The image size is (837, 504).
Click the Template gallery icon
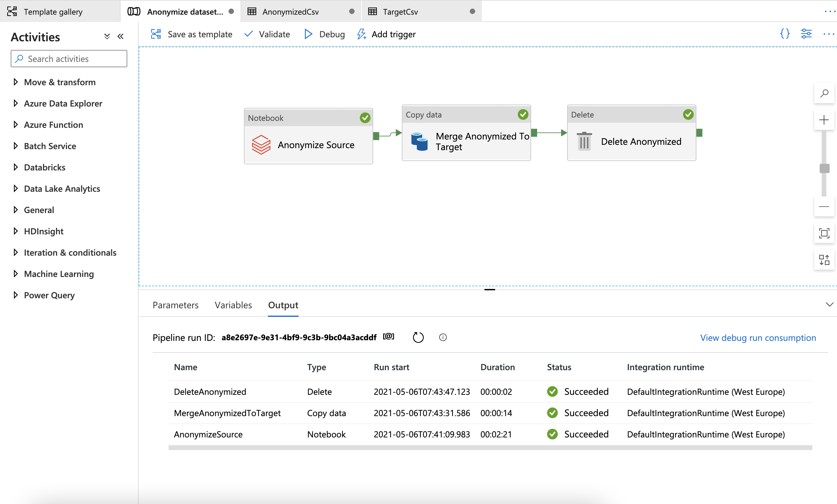12,12
